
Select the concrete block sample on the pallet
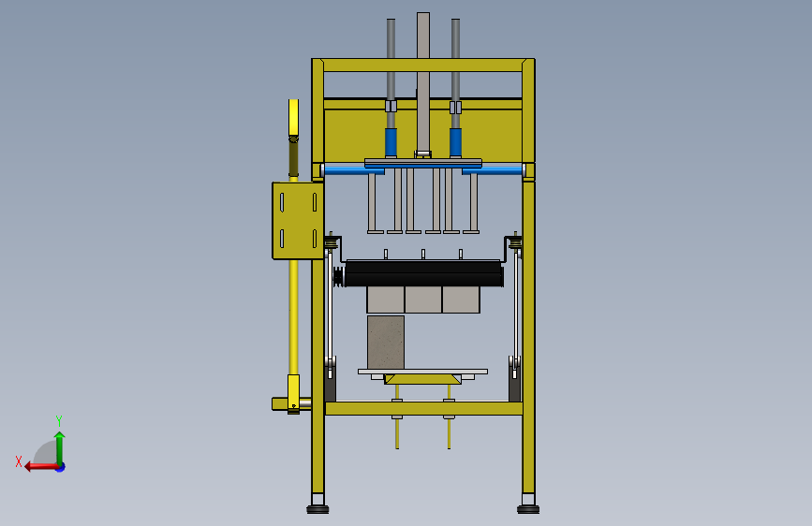pyautogui.click(x=386, y=343)
